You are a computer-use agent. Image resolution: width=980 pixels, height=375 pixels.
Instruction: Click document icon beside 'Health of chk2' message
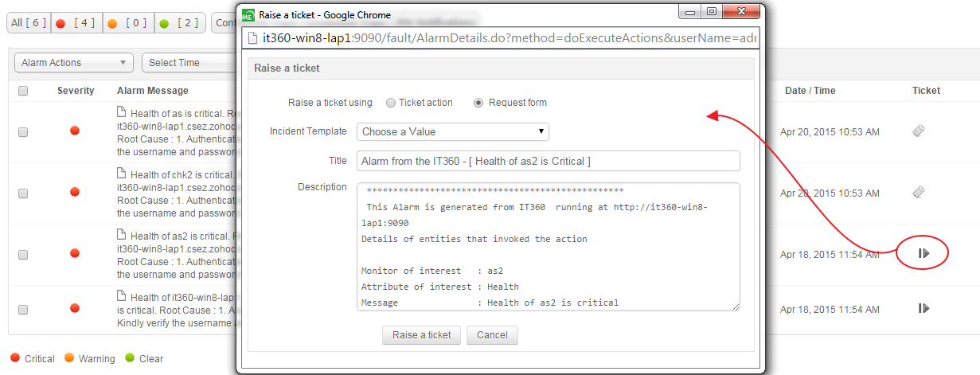[x=122, y=174]
